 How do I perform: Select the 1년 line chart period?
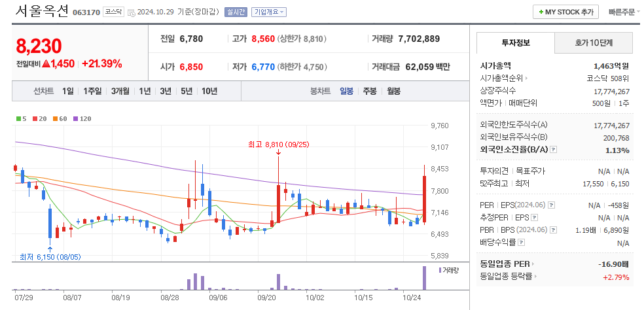[145, 91]
